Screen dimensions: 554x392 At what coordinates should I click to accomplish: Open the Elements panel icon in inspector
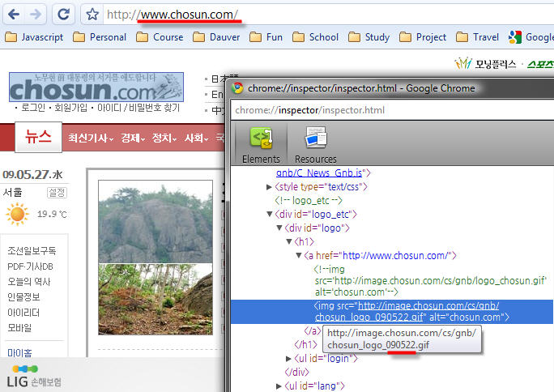(x=261, y=144)
